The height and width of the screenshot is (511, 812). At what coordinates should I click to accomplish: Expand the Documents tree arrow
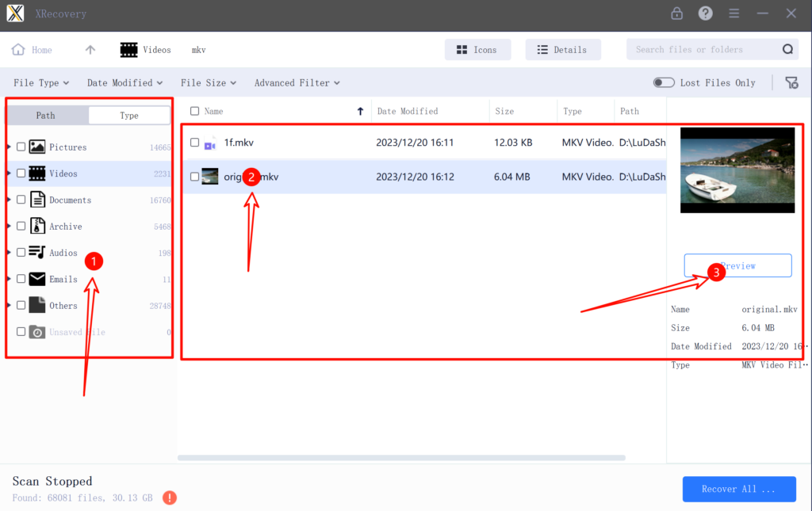(9, 200)
